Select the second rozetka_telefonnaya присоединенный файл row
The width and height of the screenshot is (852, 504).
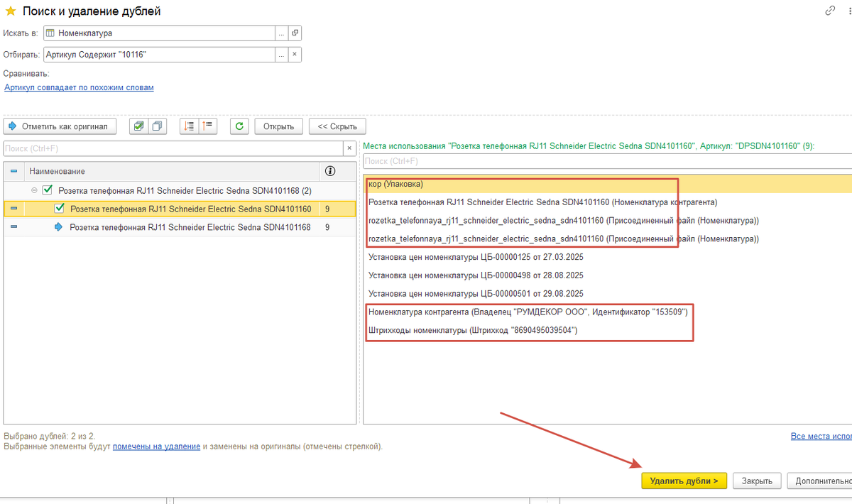(x=607, y=239)
